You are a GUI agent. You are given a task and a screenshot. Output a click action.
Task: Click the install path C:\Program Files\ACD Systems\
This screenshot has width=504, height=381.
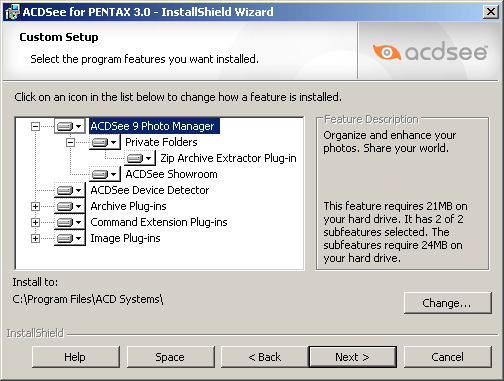(88, 299)
